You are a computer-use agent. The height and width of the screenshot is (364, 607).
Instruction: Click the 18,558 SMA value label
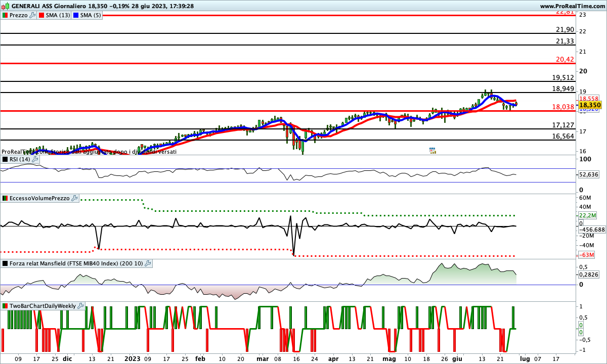[x=588, y=99]
